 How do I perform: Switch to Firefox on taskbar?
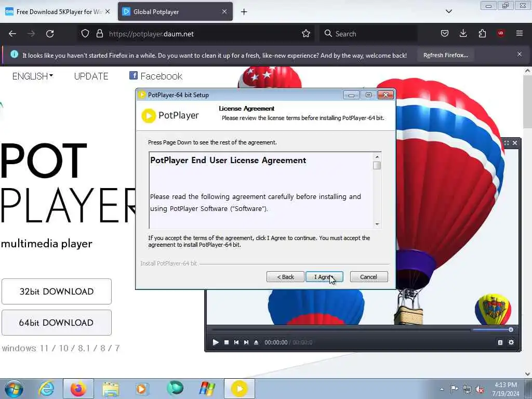click(x=78, y=389)
